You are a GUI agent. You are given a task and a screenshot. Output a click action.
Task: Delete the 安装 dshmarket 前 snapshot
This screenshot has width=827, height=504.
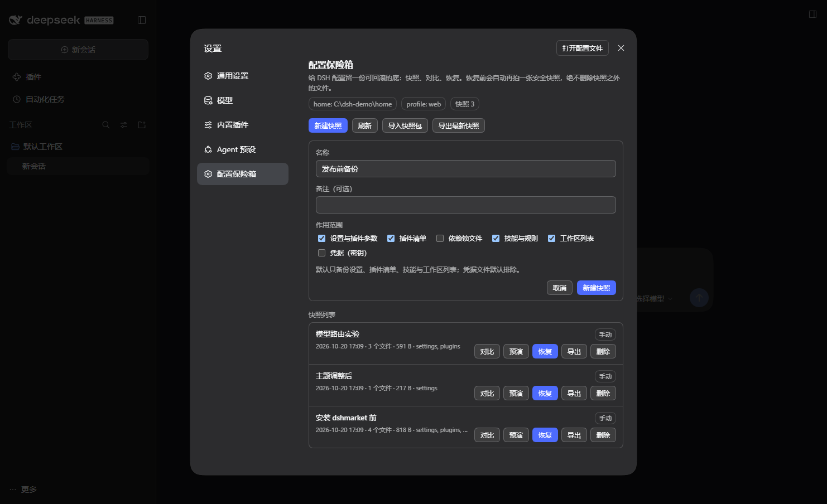pyautogui.click(x=603, y=435)
